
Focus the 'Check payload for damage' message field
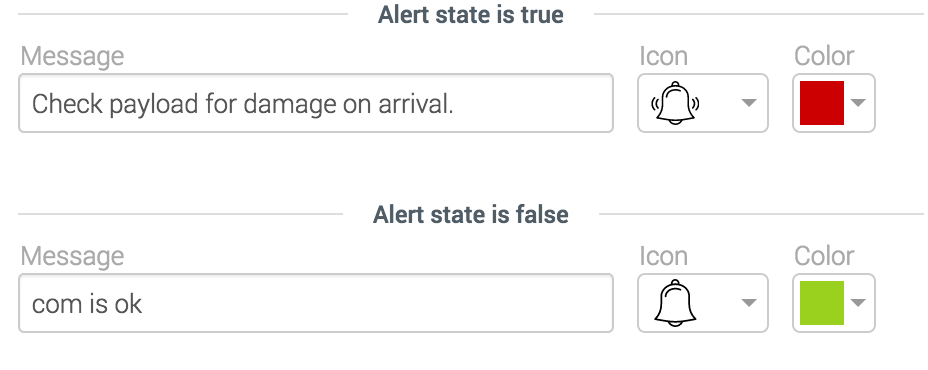click(316, 103)
